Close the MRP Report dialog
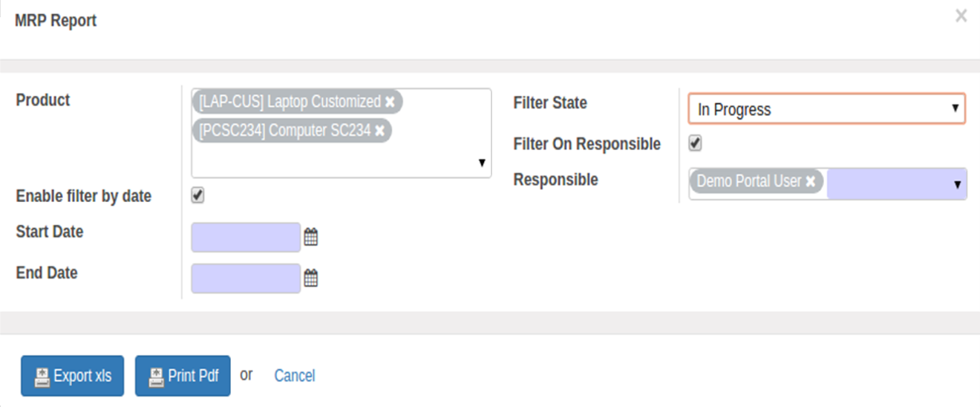 [961, 16]
